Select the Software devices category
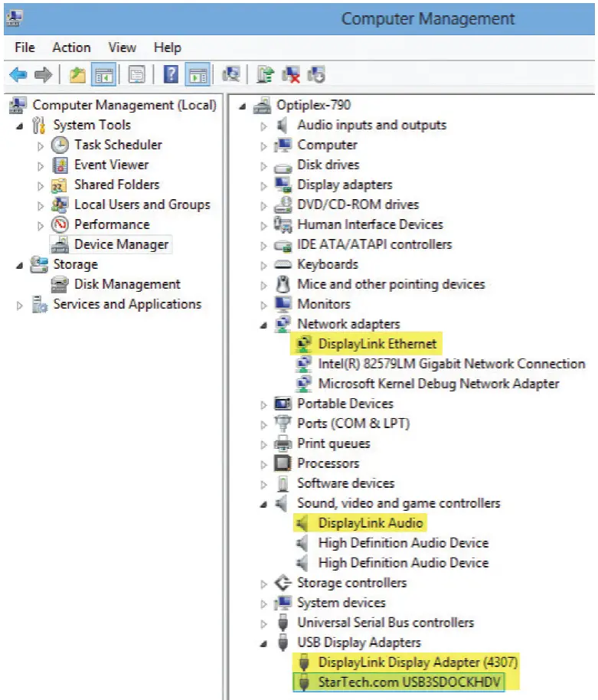The height and width of the screenshot is (700, 598). (346, 483)
